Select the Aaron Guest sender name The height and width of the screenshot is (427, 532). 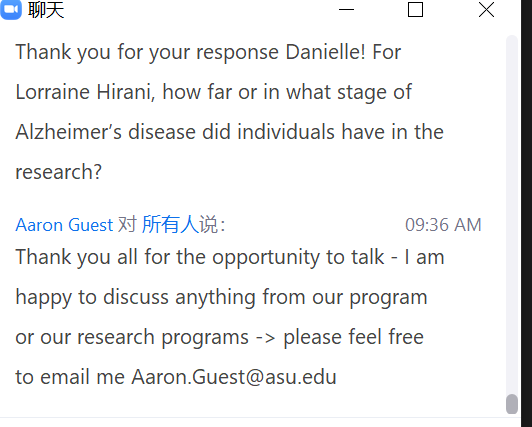(x=64, y=225)
